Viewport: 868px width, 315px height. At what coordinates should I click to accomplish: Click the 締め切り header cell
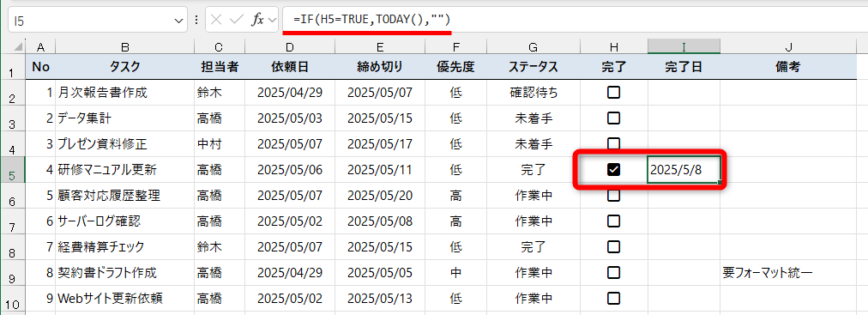point(380,67)
